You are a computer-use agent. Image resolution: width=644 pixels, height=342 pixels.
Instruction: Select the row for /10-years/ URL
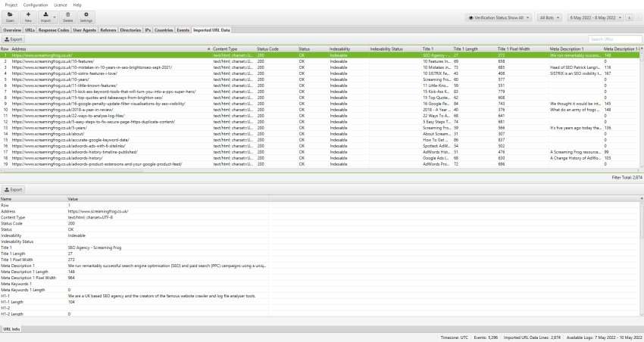click(320, 79)
